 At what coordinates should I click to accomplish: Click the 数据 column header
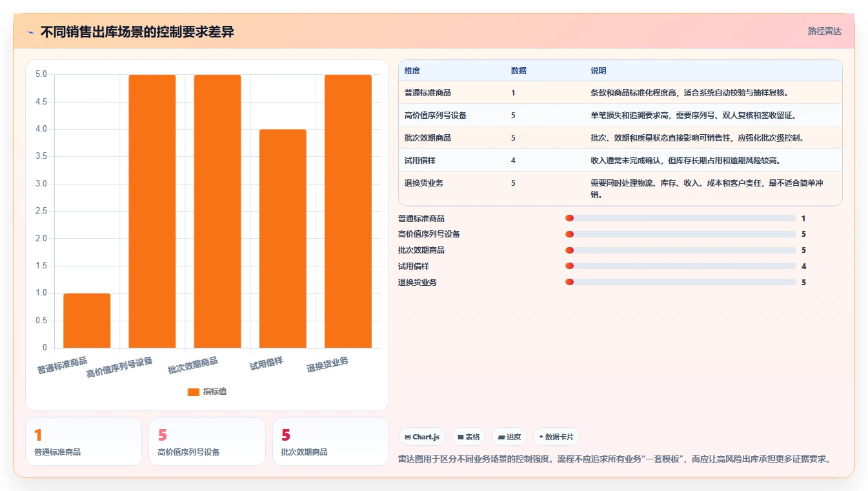coord(519,71)
